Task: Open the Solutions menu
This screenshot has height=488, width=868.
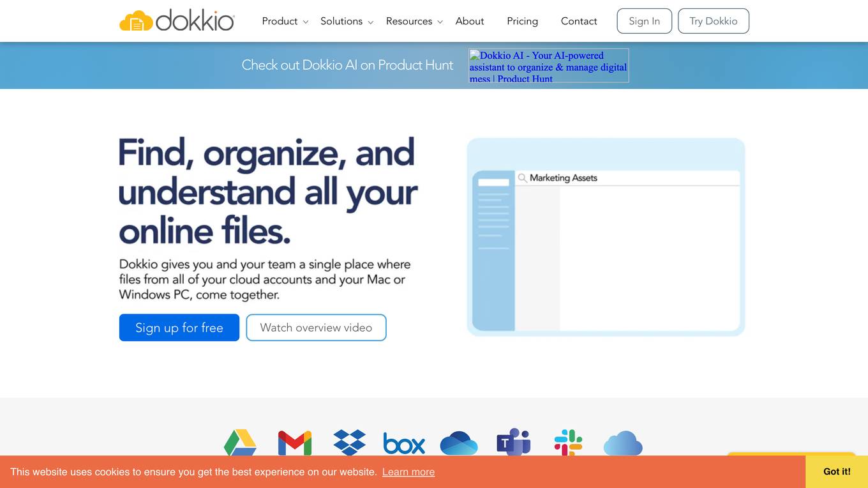Action: 341,21
